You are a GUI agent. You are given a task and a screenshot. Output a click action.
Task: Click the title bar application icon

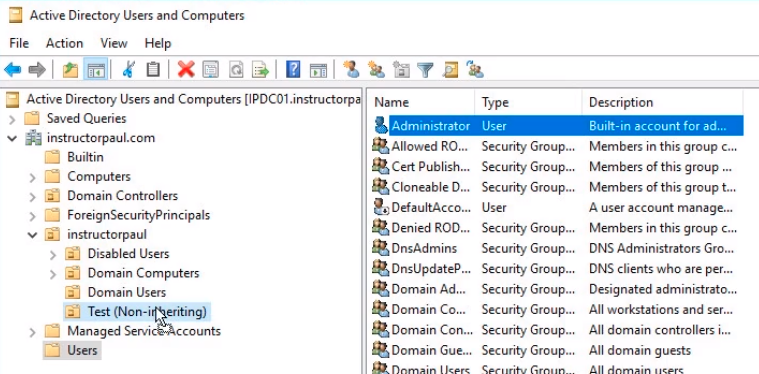[x=15, y=15]
